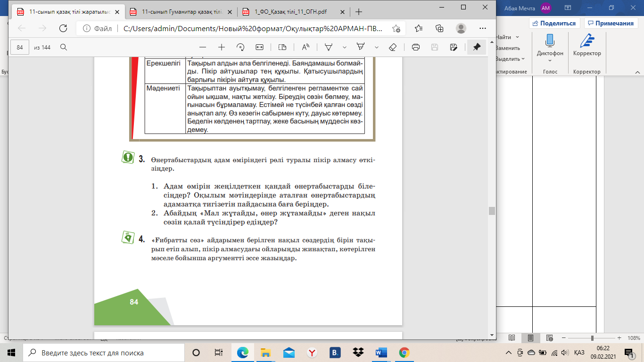Switch Word to print layout view
This screenshot has width=644, height=362.
531,338
